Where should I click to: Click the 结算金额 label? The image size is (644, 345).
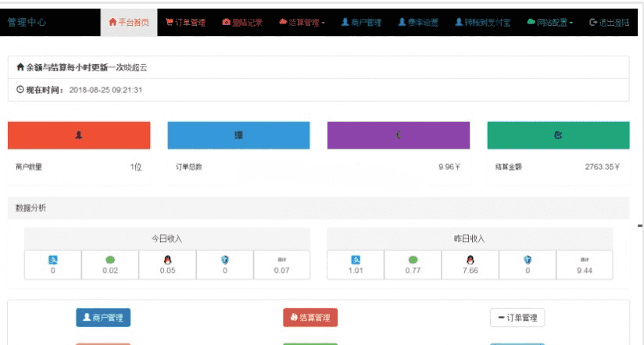pos(509,167)
